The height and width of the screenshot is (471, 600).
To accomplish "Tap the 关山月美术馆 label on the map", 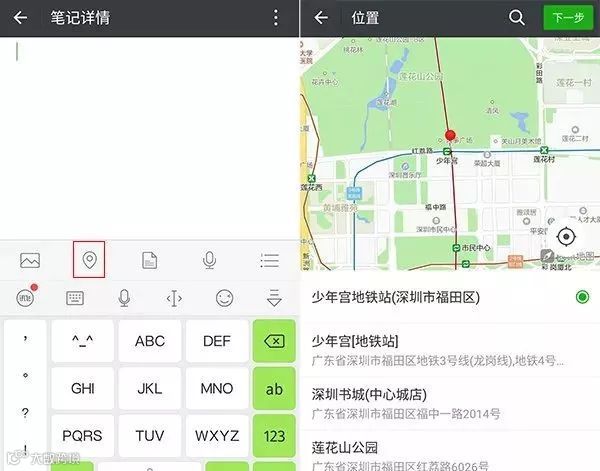I will click(521, 141).
